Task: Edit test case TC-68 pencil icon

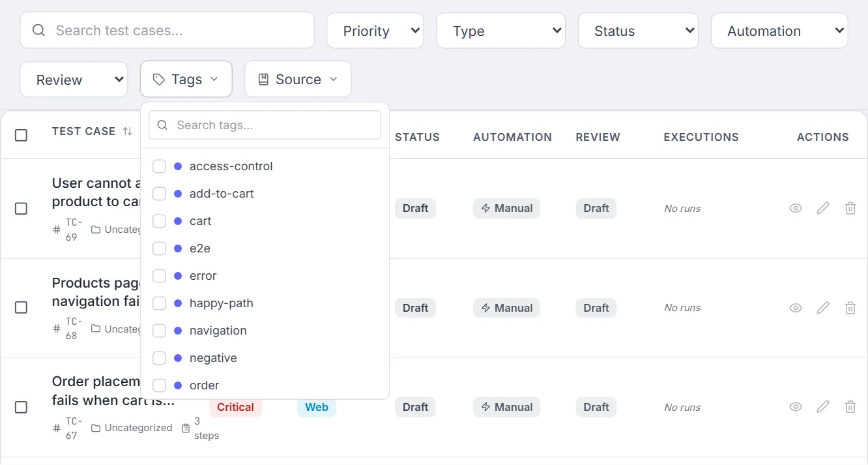Action: click(823, 308)
